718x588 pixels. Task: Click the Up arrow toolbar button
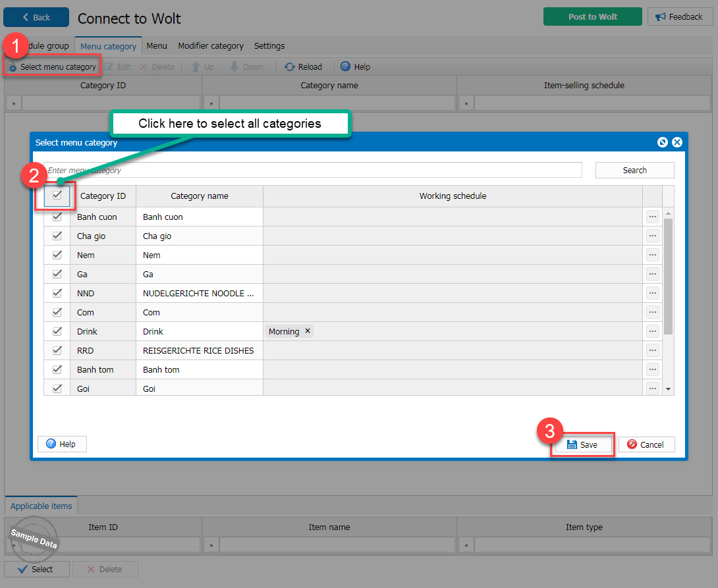[x=202, y=67]
